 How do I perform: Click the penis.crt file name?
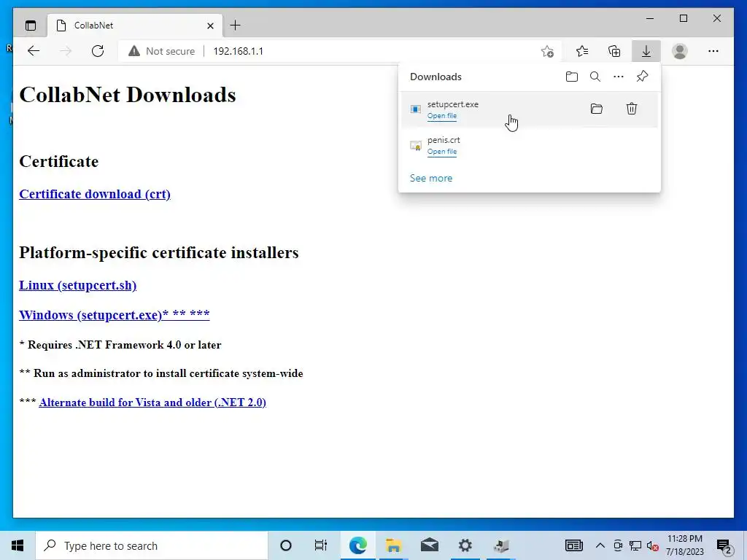coord(444,140)
